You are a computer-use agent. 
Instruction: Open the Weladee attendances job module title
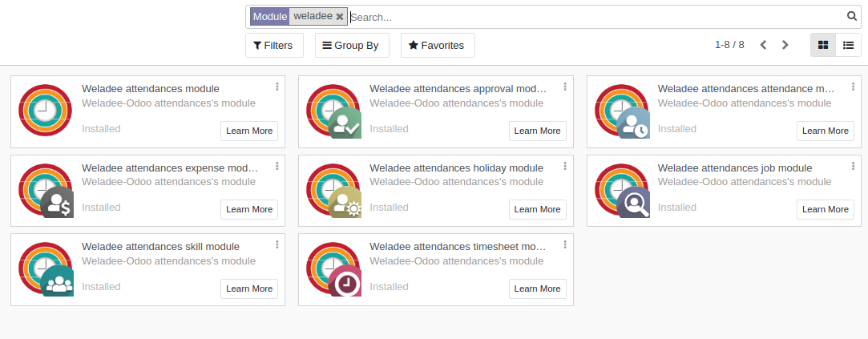point(735,167)
